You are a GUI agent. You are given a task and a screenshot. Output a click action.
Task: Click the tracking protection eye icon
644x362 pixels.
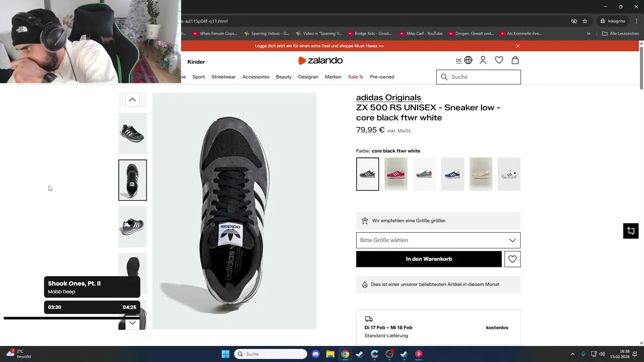point(574,21)
